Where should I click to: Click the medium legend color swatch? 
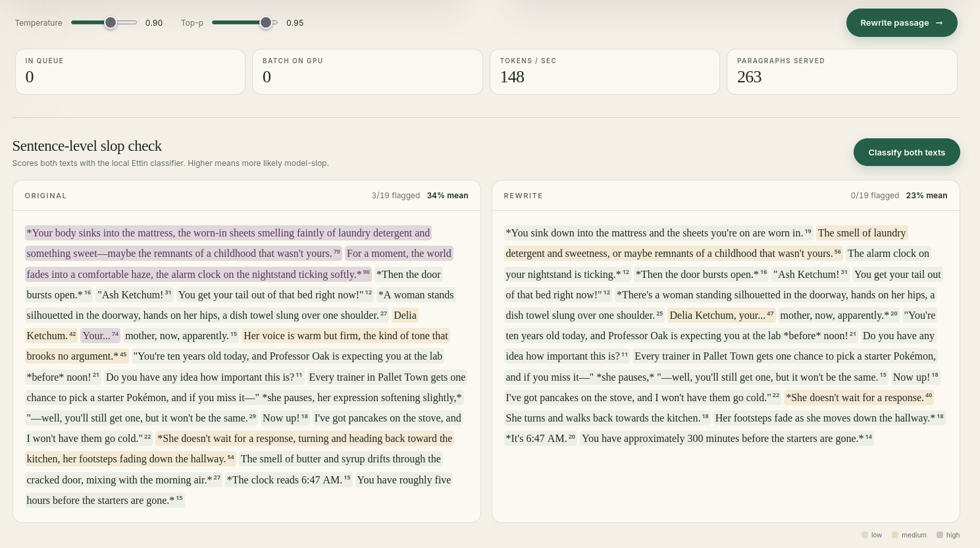[895, 535]
